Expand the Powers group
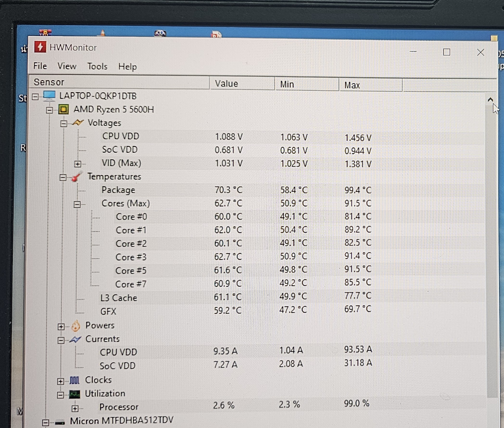Viewport: 504px width, 428px height. click(61, 327)
